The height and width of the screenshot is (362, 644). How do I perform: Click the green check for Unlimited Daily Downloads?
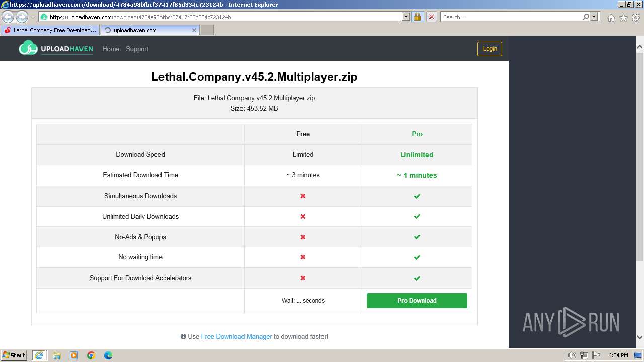pos(417,217)
